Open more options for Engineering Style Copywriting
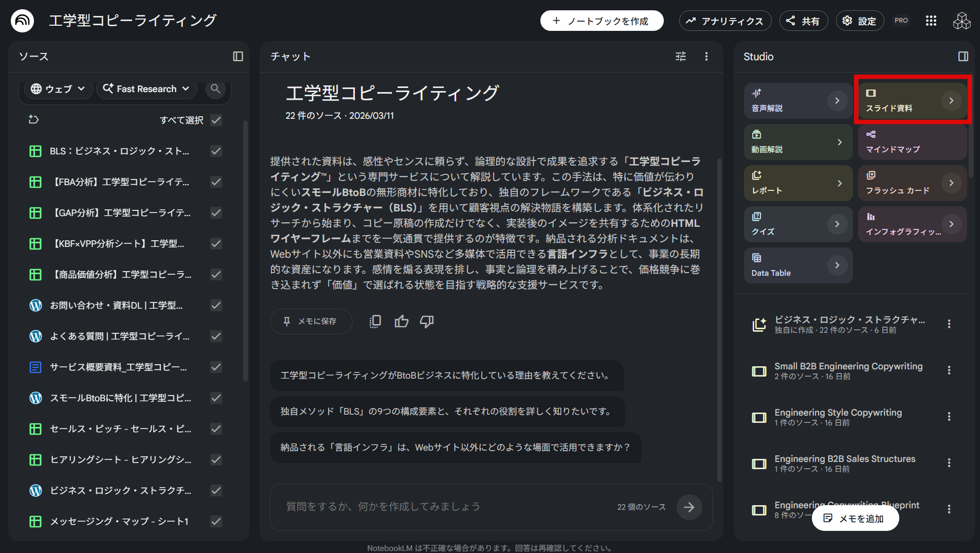980x553 pixels. click(x=949, y=417)
